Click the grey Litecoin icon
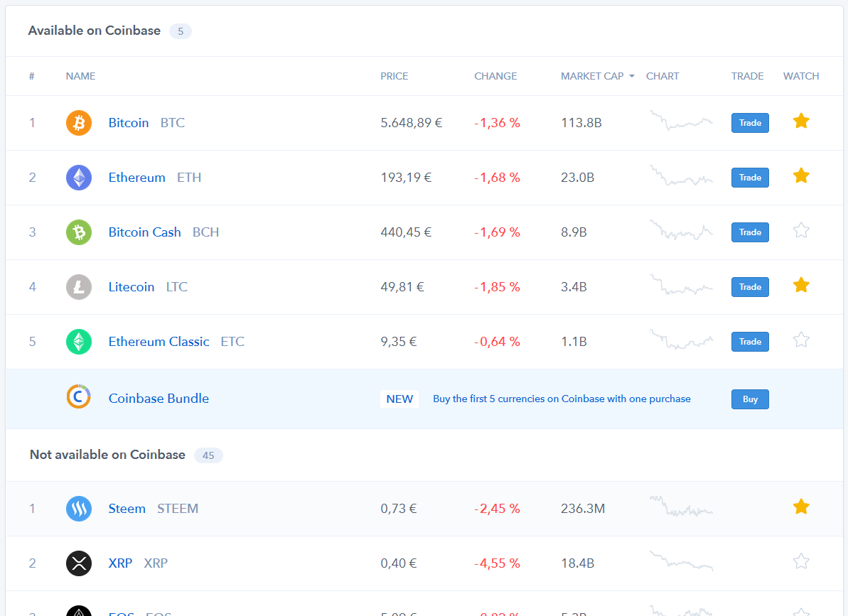 pyautogui.click(x=79, y=287)
